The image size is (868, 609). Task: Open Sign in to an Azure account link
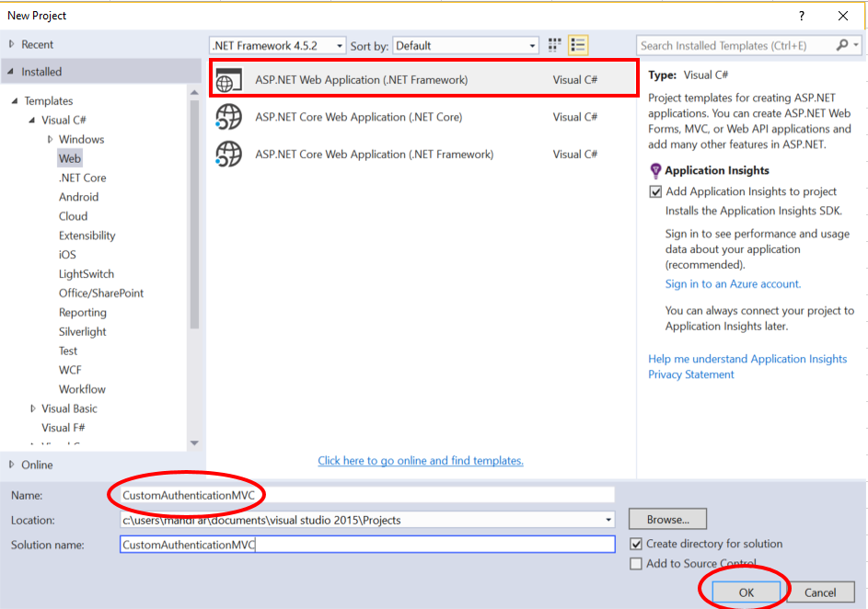[x=733, y=284]
